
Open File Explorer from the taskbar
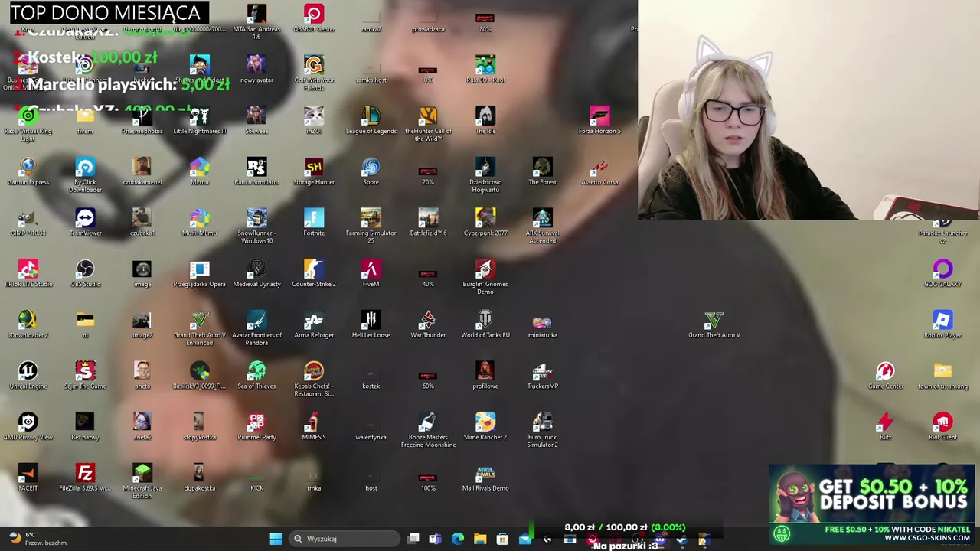click(x=480, y=539)
